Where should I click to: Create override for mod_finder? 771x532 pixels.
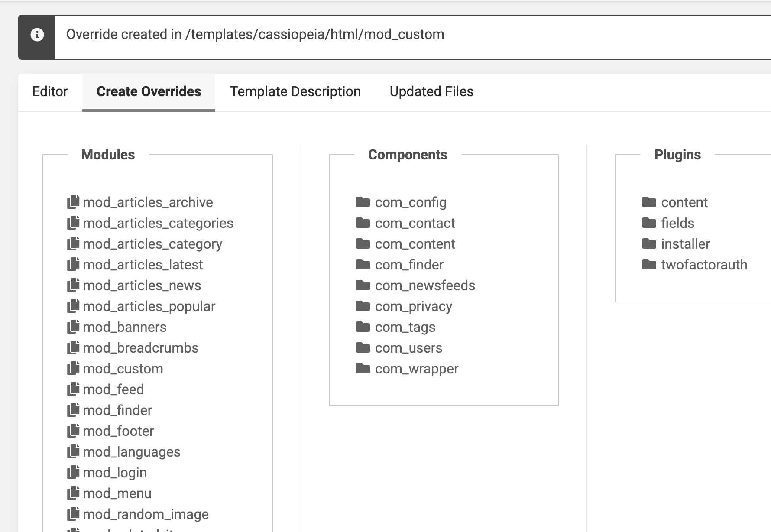[117, 410]
